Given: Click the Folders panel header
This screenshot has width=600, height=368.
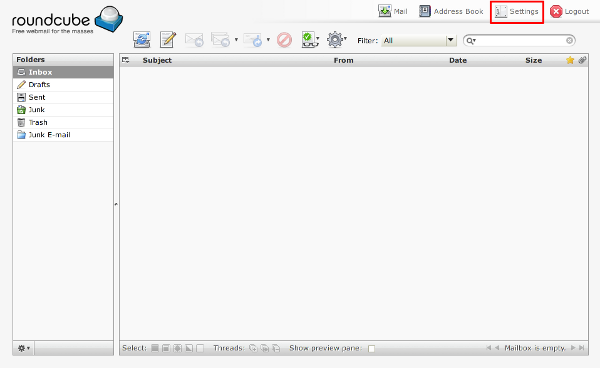Looking at the screenshot, I should point(63,59).
